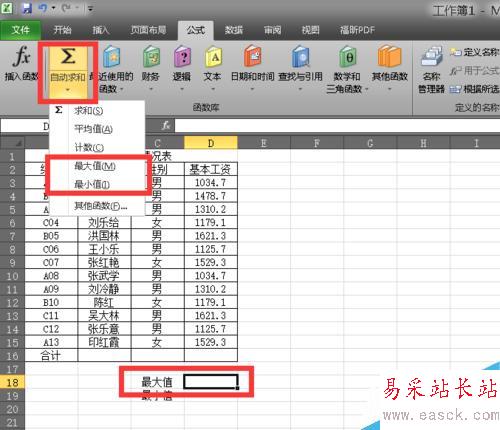Open the Date and Time (日期和时间) functions icon
The image size is (500, 430).
(253, 57)
